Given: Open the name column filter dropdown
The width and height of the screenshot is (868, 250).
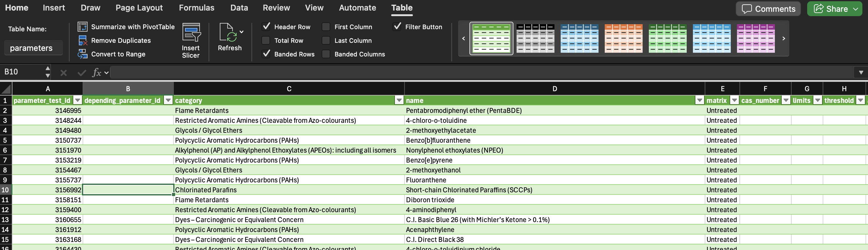Looking at the screenshot, I should (700, 100).
